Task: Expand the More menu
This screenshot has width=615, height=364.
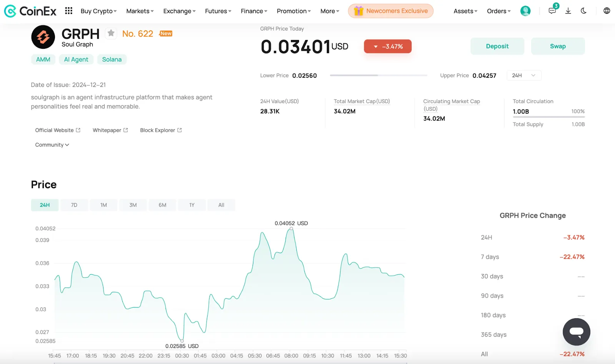Action: (x=330, y=11)
